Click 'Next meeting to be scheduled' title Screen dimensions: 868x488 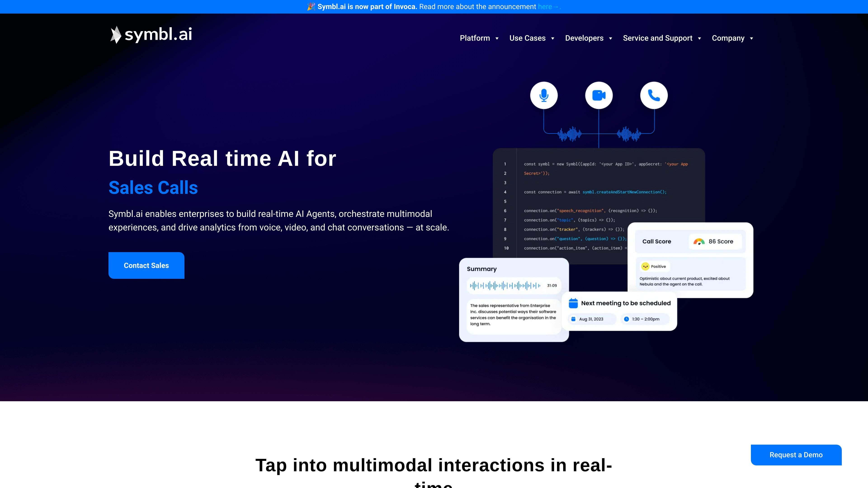tap(626, 303)
